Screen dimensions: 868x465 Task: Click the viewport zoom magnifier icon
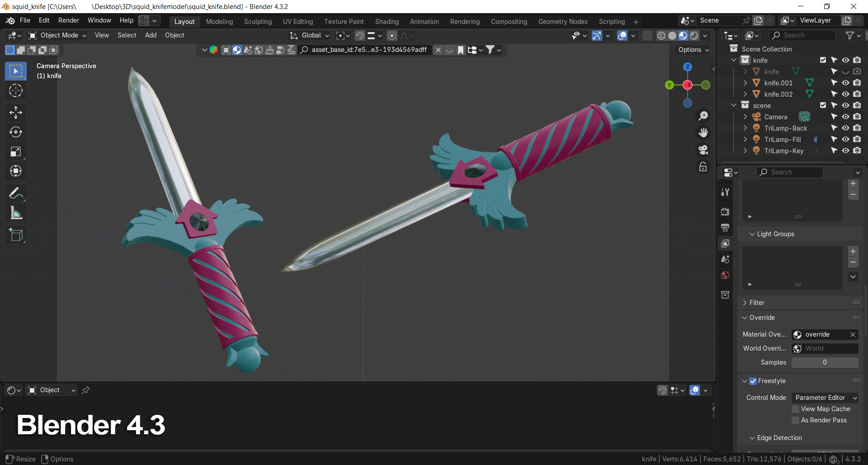click(x=703, y=116)
